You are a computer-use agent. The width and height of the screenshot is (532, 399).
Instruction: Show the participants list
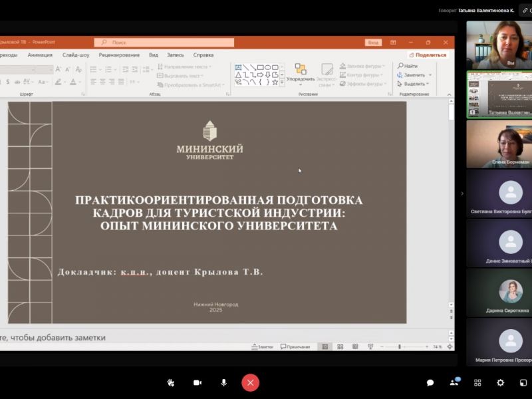[x=455, y=382]
